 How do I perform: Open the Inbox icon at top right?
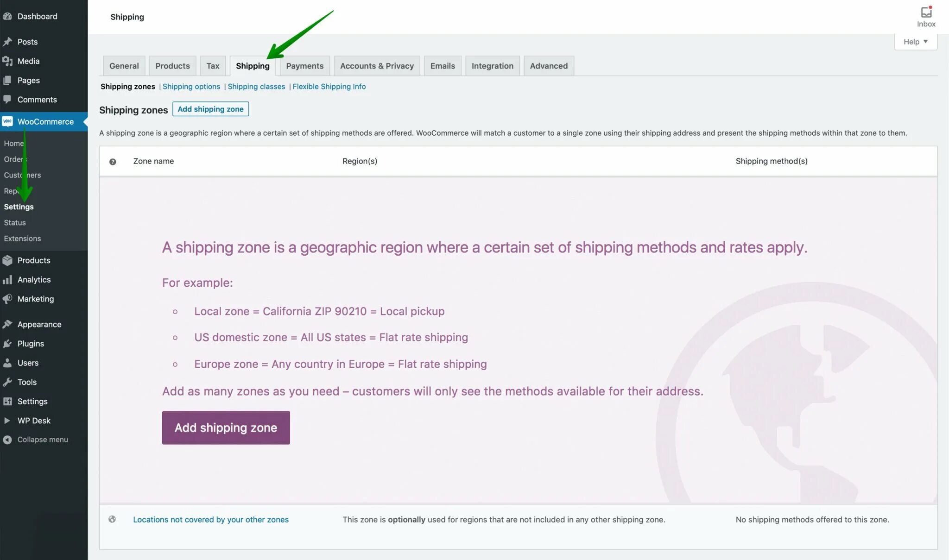coord(926,13)
